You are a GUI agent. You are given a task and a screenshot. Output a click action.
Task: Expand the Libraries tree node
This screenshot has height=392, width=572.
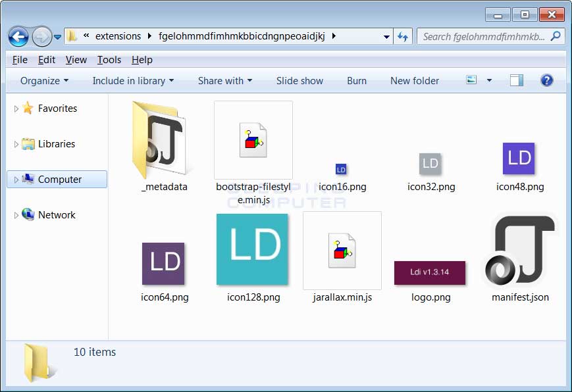tap(16, 144)
